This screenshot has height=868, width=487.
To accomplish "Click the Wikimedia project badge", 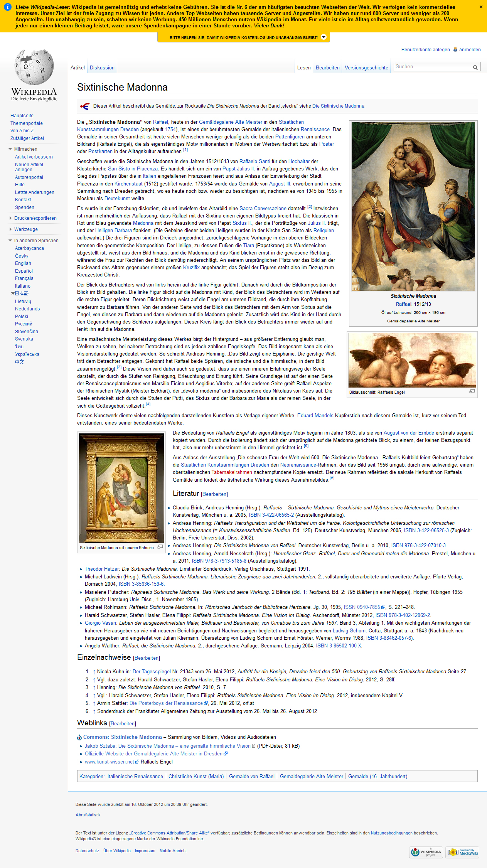I will coord(426,852).
